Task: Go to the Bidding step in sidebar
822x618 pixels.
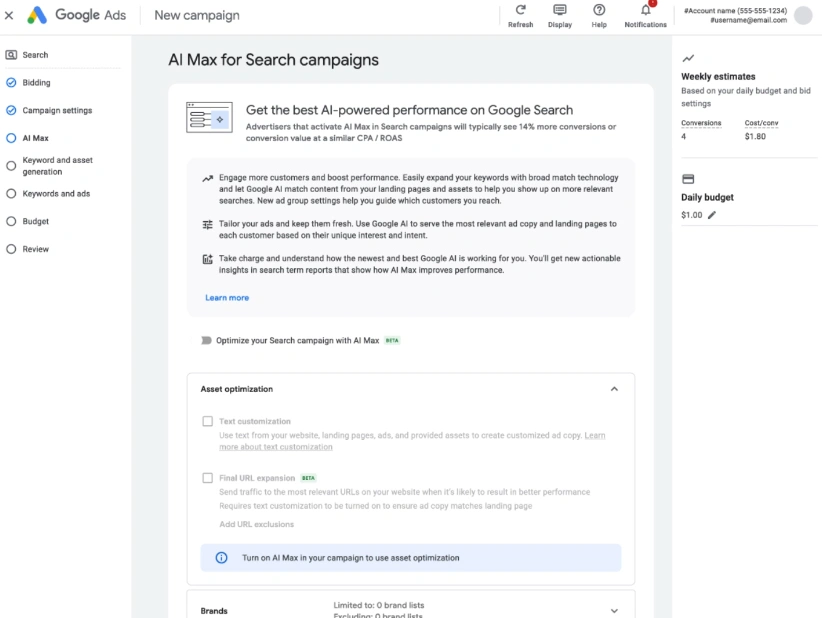Action: click(36, 83)
